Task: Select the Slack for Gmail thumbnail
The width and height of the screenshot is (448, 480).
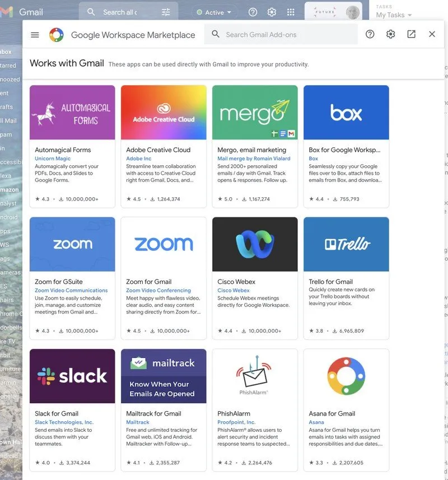Action: pyautogui.click(x=72, y=376)
